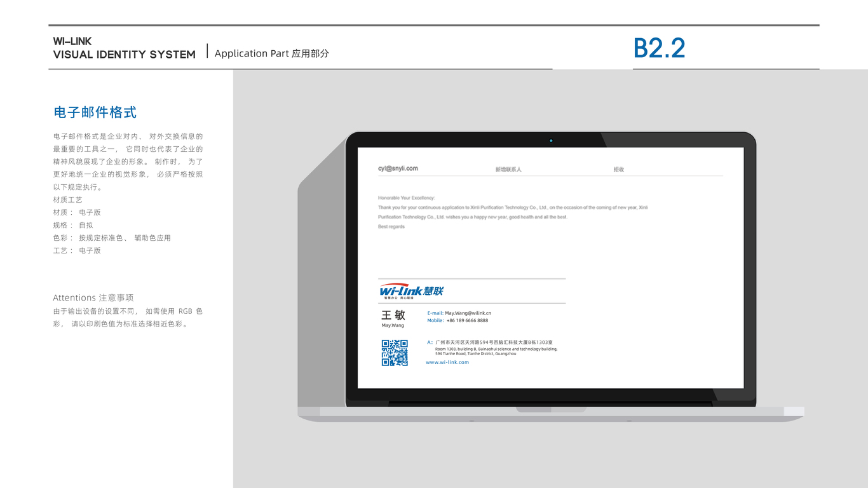
Task: Select the address line starting with Room 1303
Action: [x=496, y=349]
